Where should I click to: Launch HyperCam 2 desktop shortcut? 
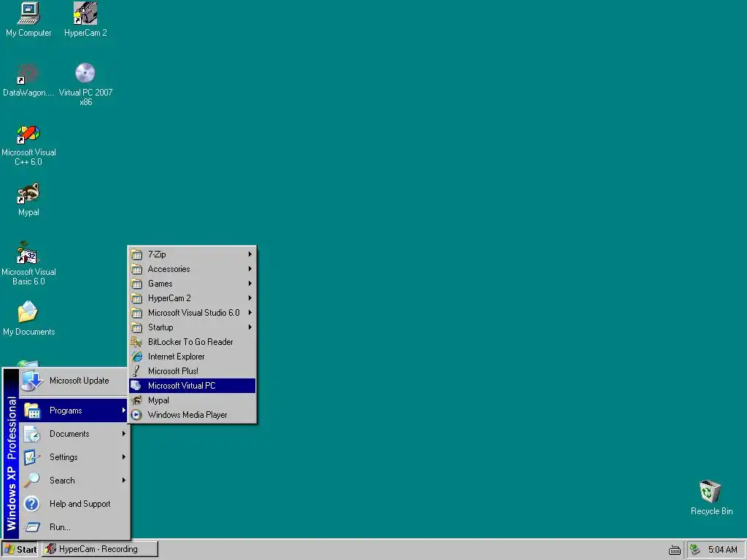coord(85,13)
